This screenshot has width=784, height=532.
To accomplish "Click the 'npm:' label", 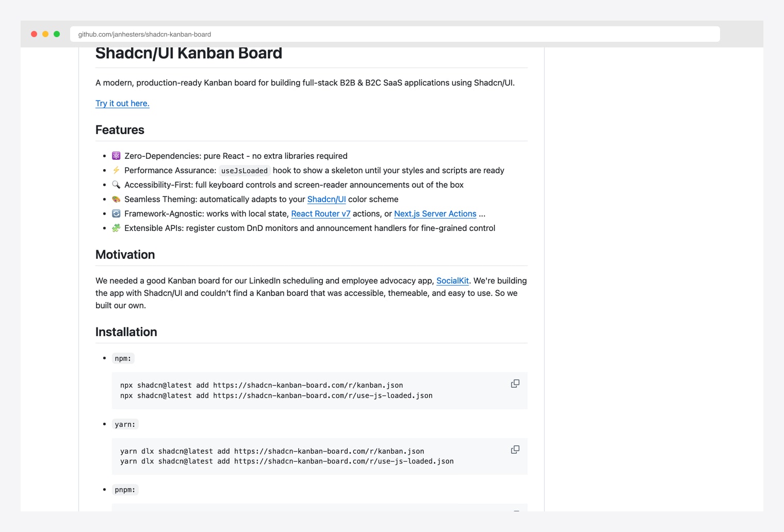I will (123, 358).
